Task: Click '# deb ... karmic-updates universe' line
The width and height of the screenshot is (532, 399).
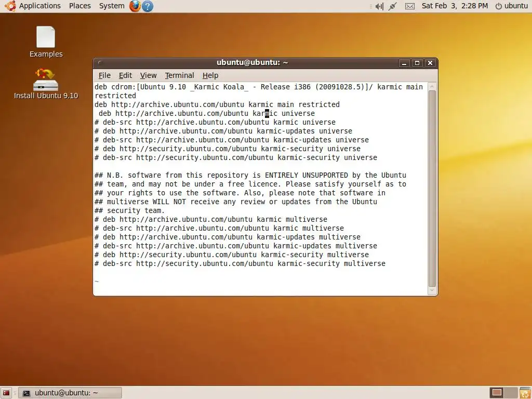Action: tap(223, 131)
